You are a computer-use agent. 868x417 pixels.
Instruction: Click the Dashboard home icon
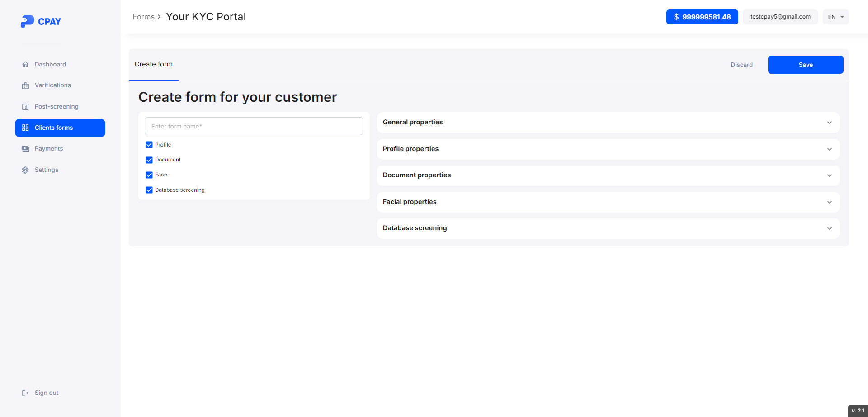[25, 65]
